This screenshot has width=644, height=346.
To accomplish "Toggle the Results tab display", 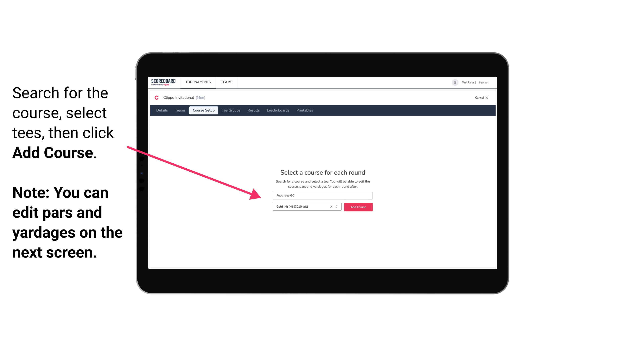I will coord(253,110).
